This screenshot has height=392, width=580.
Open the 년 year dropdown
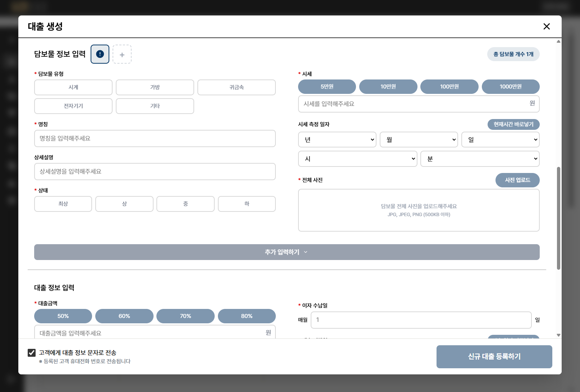pos(337,140)
